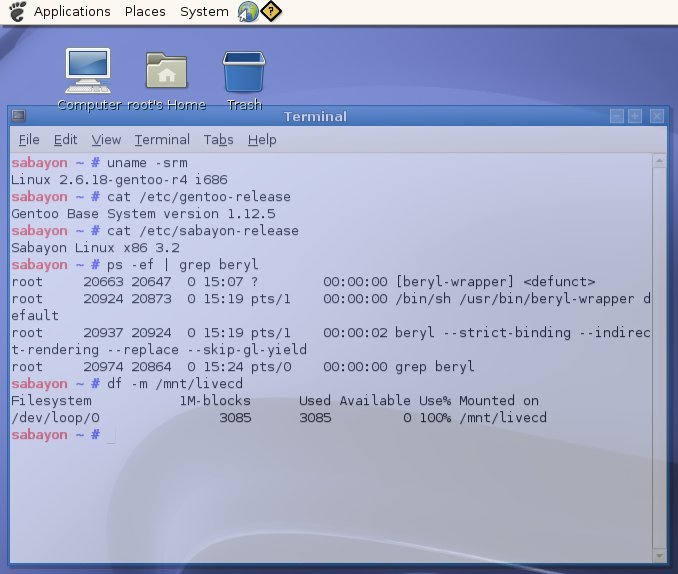The image size is (678, 574).
Task: Click 'beryl --strict-binding' process text
Action: (483, 333)
